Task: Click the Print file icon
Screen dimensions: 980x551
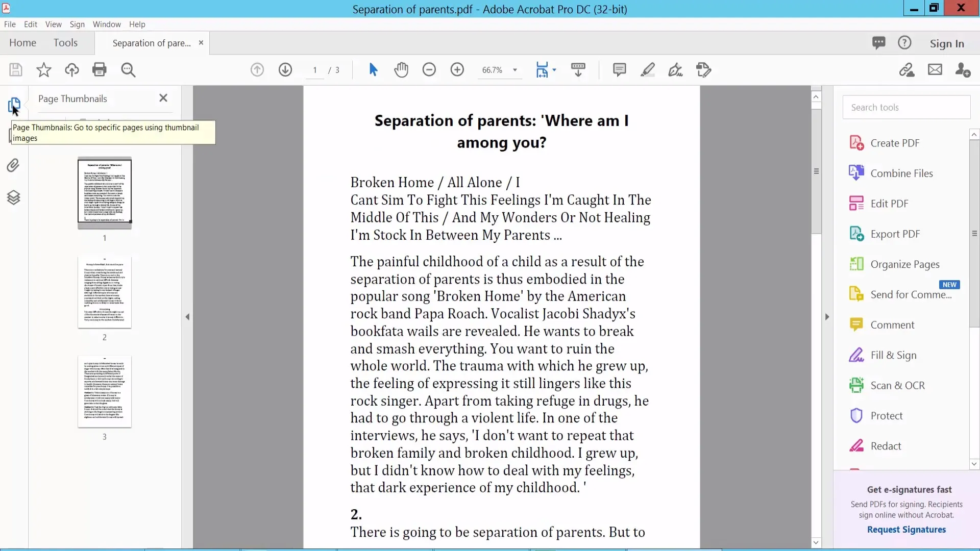Action: (100, 70)
